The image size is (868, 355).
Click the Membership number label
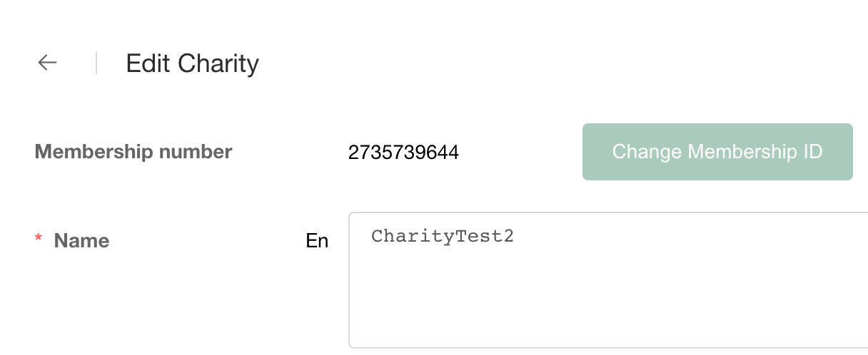(133, 152)
